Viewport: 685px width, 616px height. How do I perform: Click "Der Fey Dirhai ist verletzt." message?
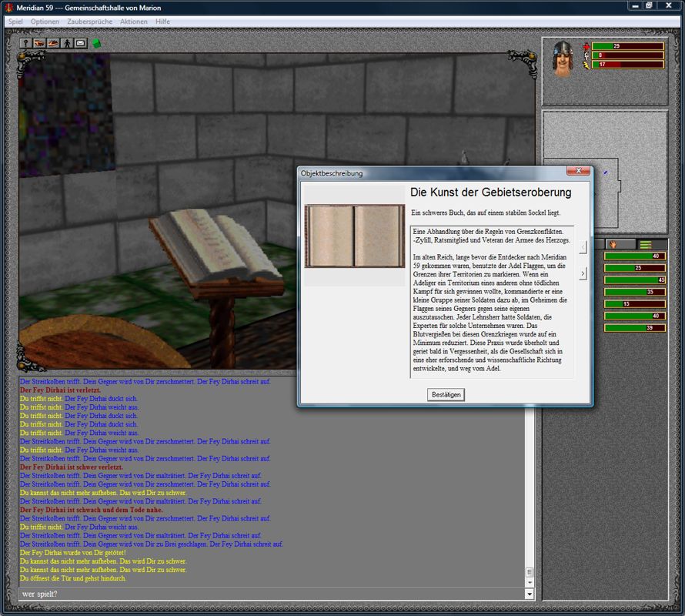pyautogui.click(x=60, y=390)
